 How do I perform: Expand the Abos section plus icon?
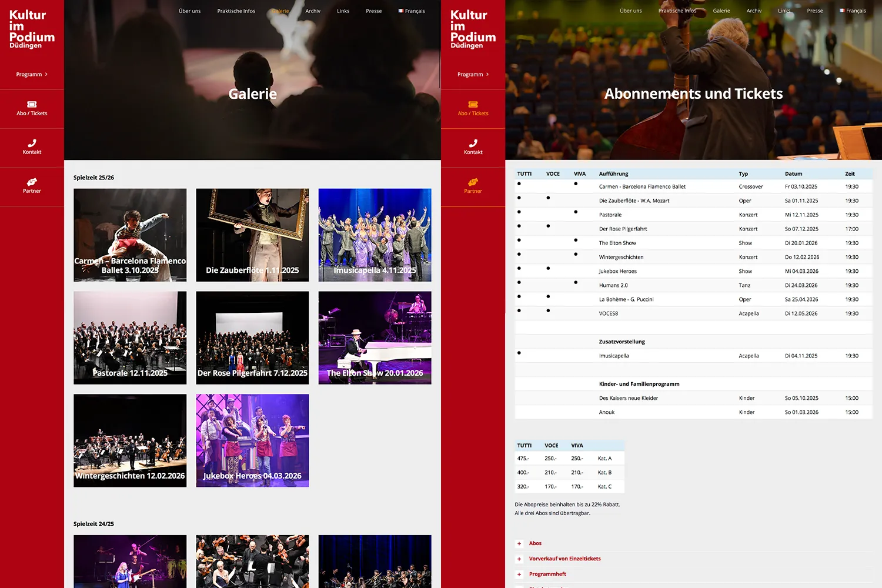coord(519,544)
